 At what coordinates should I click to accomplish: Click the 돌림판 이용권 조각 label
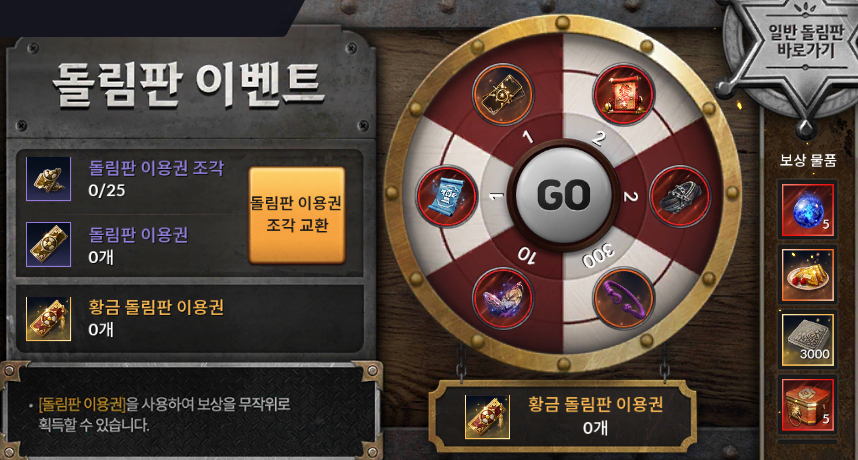click(156, 168)
